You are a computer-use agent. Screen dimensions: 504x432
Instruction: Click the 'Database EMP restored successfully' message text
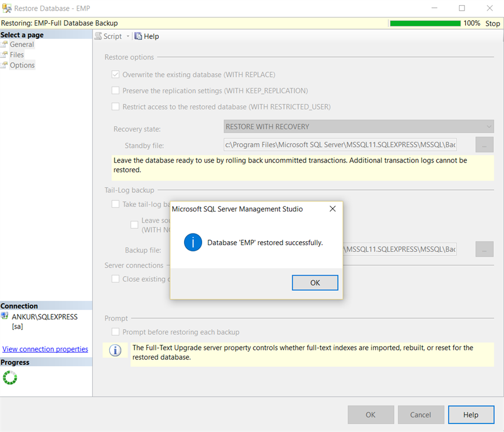(x=265, y=242)
